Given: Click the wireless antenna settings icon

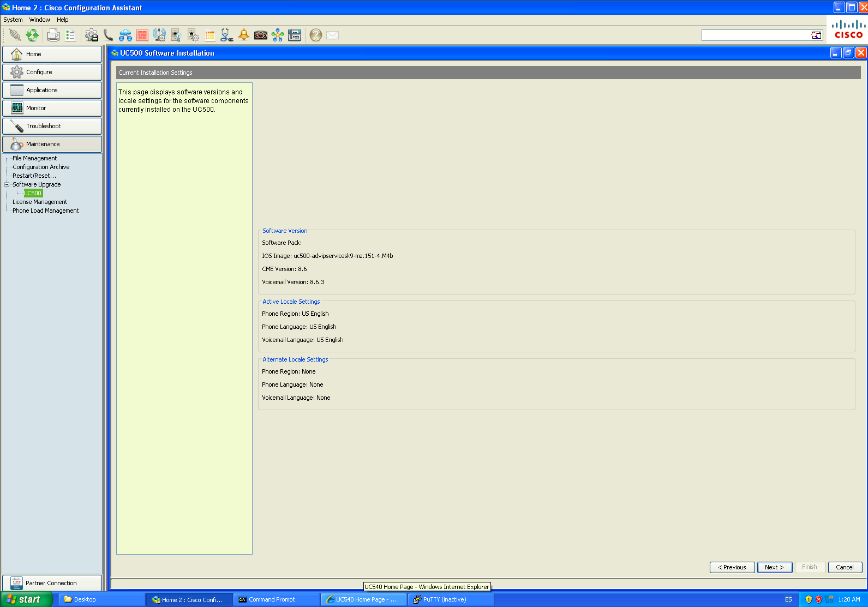Looking at the screenshot, I should [159, 35].
